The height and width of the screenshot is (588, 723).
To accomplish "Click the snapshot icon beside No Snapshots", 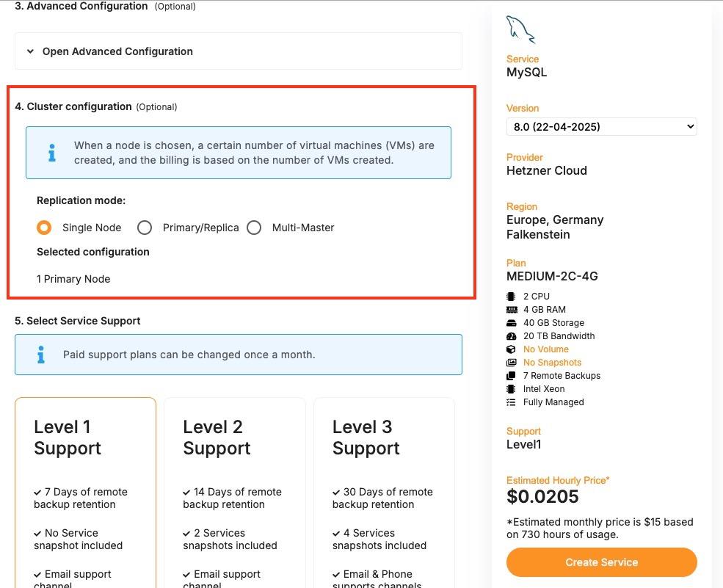I will click(x=512, y=362).
